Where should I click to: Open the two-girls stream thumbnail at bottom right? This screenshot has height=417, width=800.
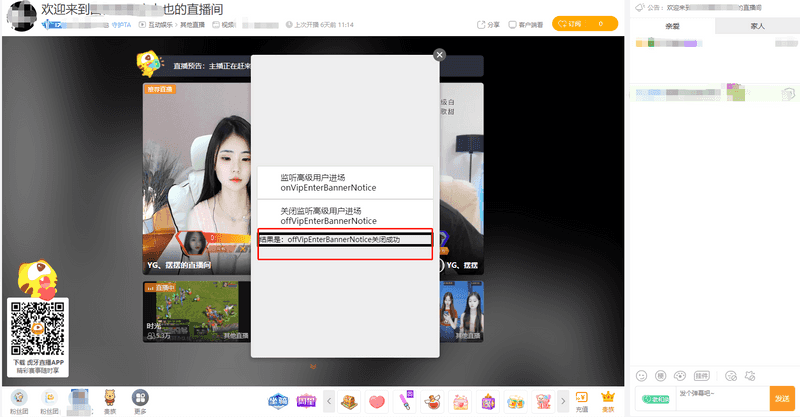(461, 311)
